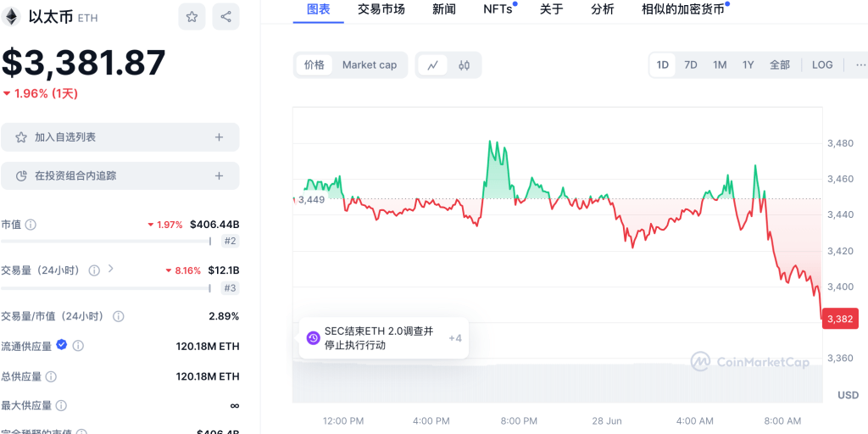Expand the +4 additional news events
868x434 pixels.
pyautogui.click(x=454, y=338)
